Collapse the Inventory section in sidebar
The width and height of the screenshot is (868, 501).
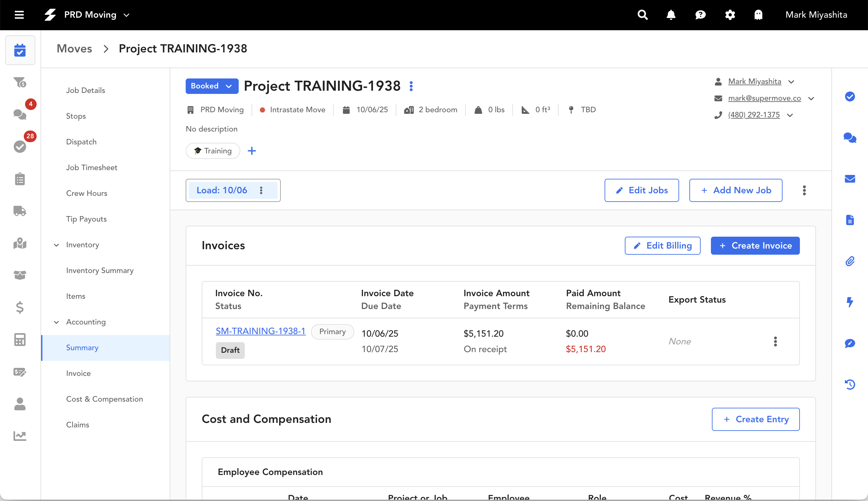56,245
